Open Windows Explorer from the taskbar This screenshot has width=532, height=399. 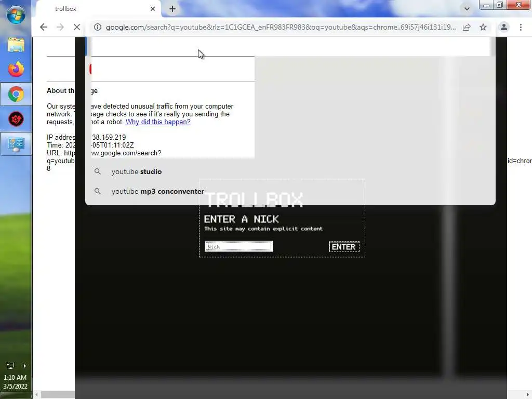coord(16,45)
